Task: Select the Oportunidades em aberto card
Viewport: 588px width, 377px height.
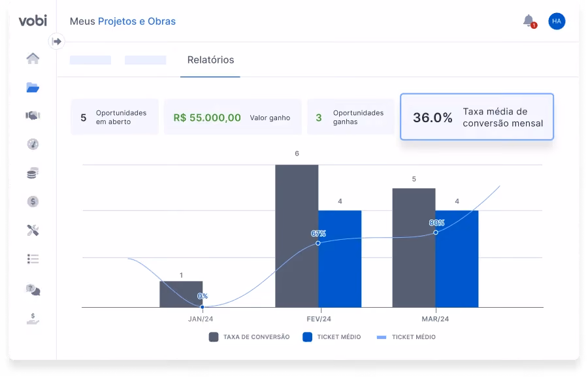Action: [x=115, y=117]
